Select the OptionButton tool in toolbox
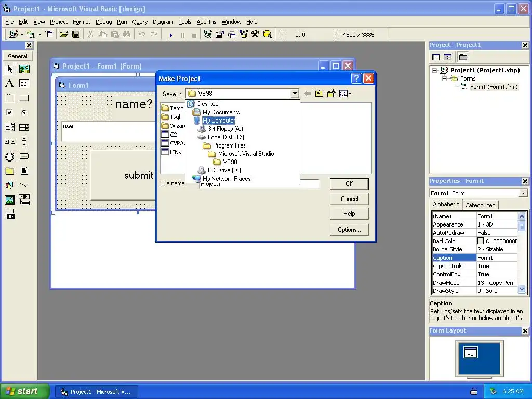 (x=24, y=112)
